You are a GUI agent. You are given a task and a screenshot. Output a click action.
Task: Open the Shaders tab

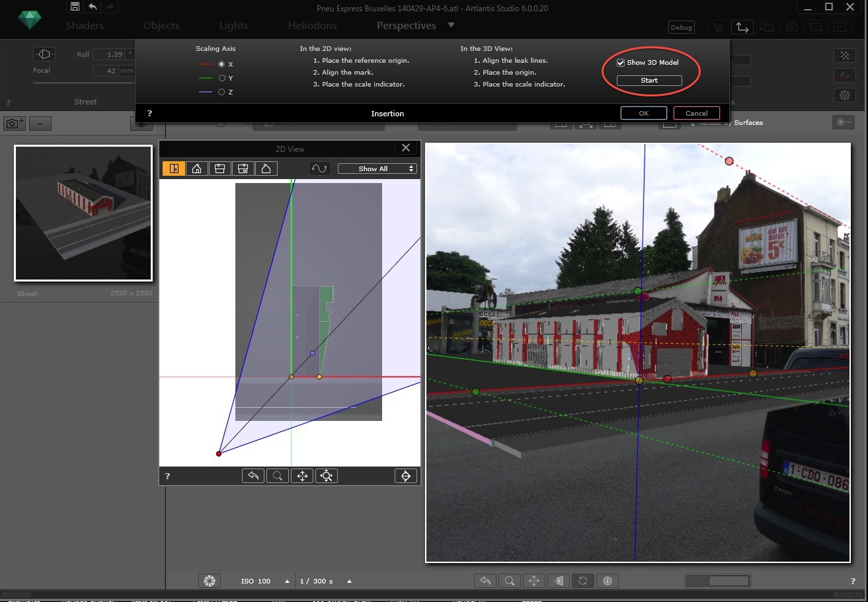(x=85, y=26)
